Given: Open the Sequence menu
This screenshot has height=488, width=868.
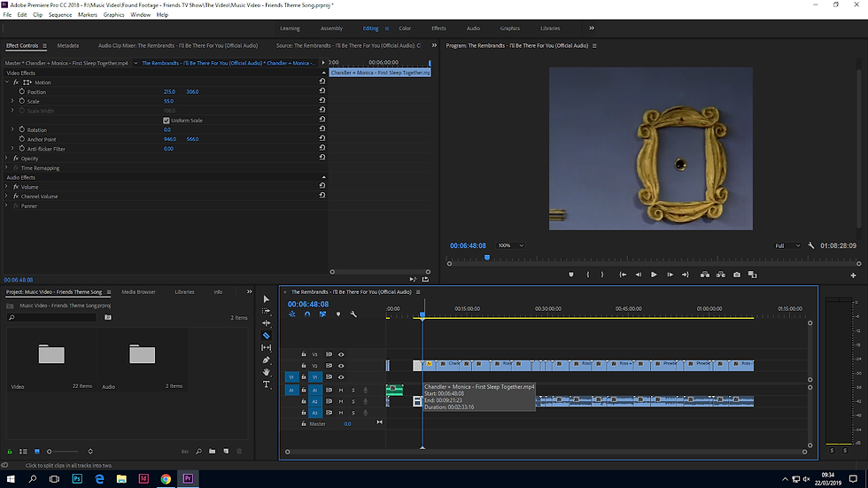Looking at the screenshot, I should [60, 15].
